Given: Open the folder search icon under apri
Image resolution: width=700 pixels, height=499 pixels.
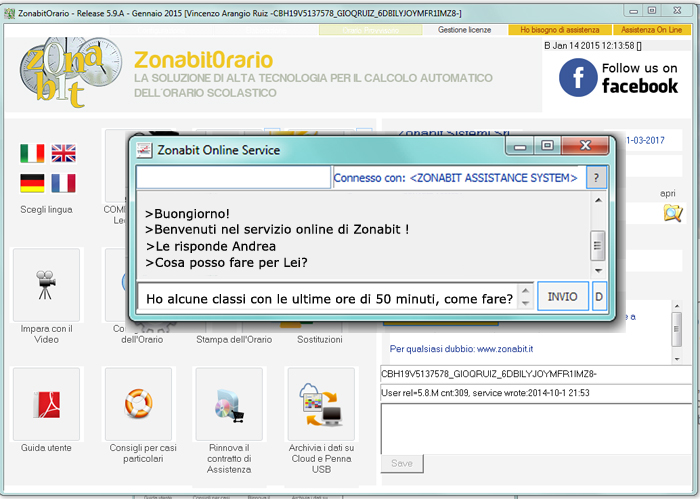Looking at the screenshot, I should pos(673,213).
